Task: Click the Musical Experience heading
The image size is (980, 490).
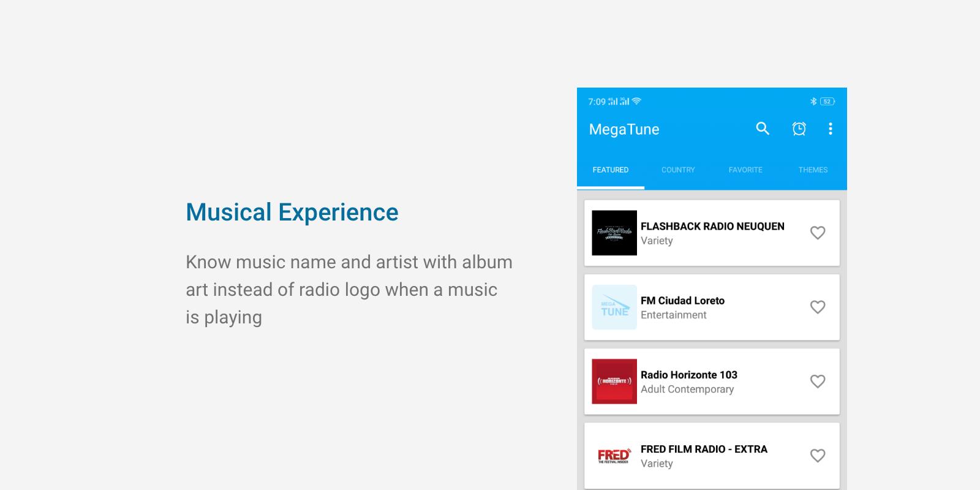Action: 292,213
